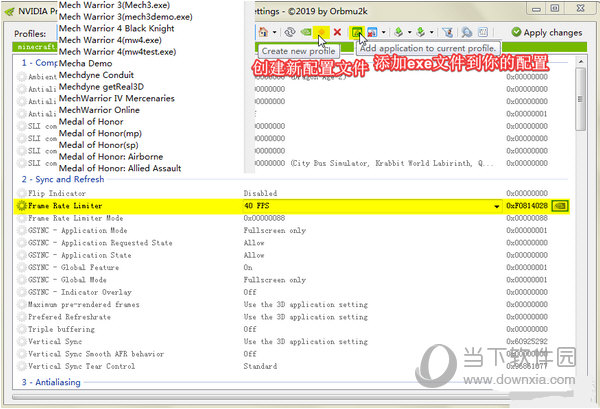
Task: Click the magnifier scan profiles icon
Action: pyautogui.click(x=466, y=32)
